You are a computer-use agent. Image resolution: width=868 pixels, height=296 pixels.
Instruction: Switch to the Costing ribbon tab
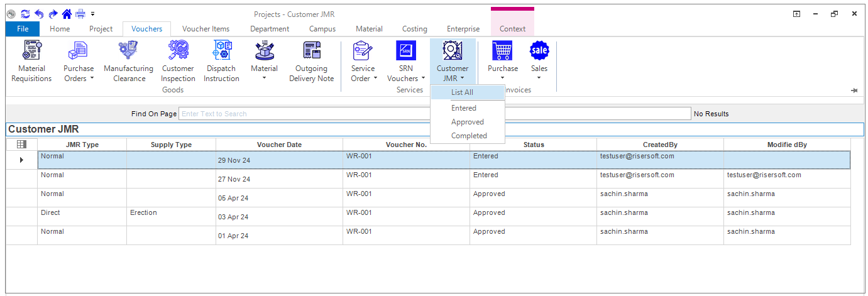pyautogui.click(x=414, y=29)
